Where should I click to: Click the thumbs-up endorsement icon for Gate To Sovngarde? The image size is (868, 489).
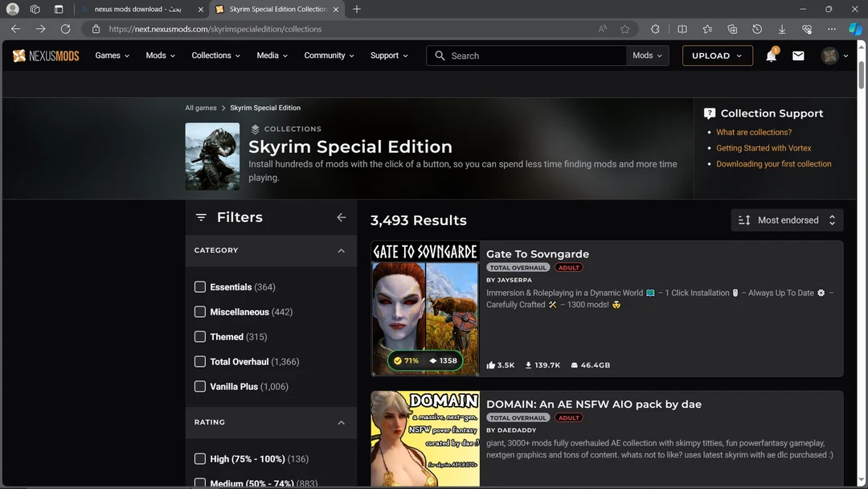[x=493, y=364]
